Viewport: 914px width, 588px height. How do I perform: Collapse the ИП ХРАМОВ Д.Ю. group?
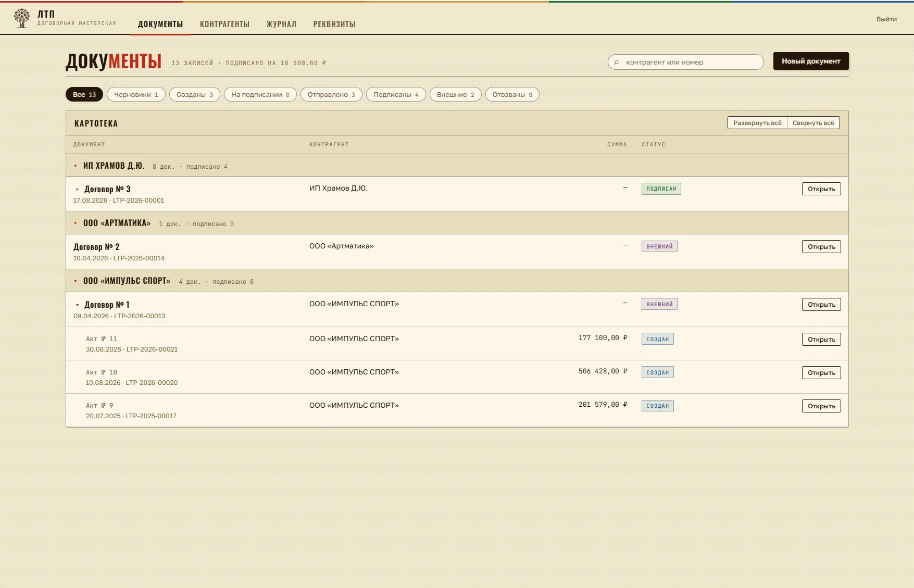(76, 166)
